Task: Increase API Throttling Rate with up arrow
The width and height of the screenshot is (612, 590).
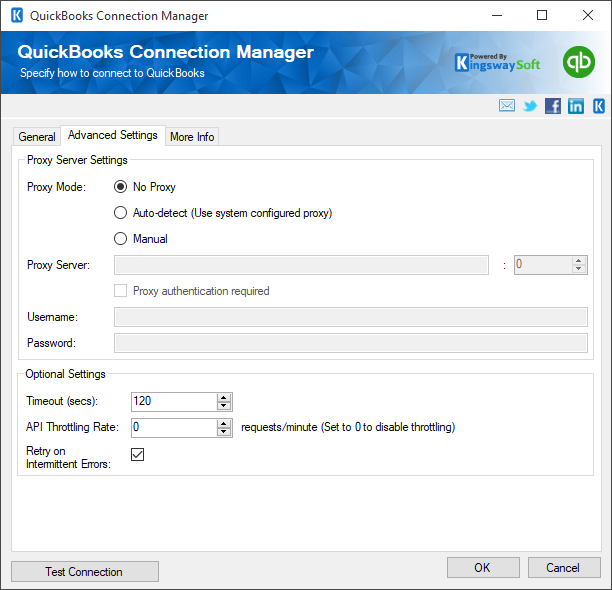Action: 224,424
